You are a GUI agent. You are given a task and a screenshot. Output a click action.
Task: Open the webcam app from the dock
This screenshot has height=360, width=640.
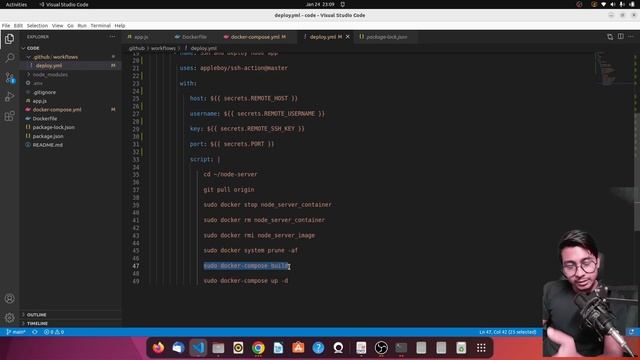tap(338, 348)
